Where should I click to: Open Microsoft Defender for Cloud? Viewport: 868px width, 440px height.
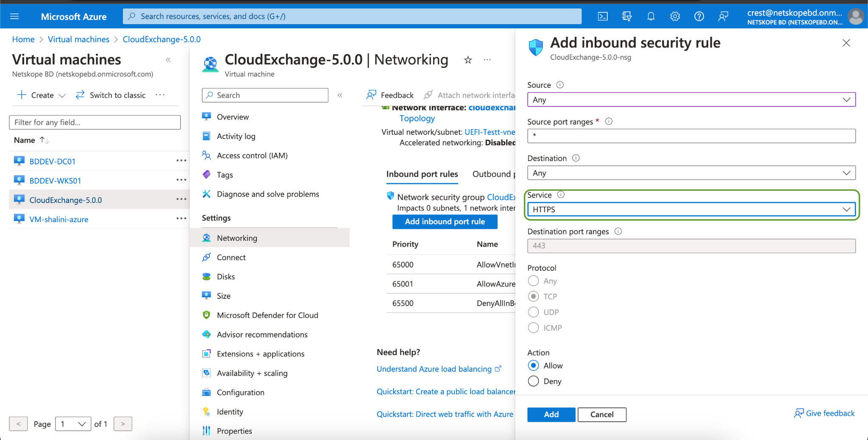(267, 315)
